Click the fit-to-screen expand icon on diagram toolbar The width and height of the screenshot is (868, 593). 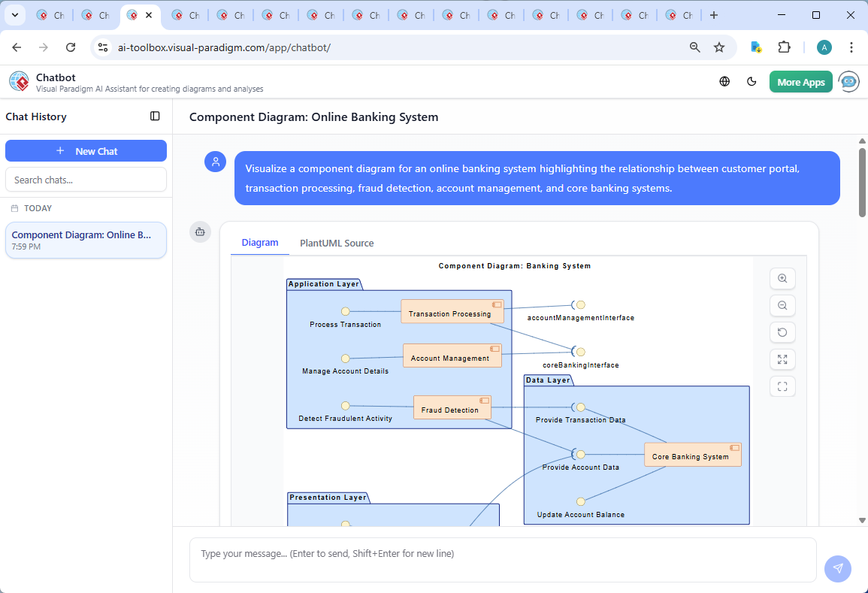[782, 359]
